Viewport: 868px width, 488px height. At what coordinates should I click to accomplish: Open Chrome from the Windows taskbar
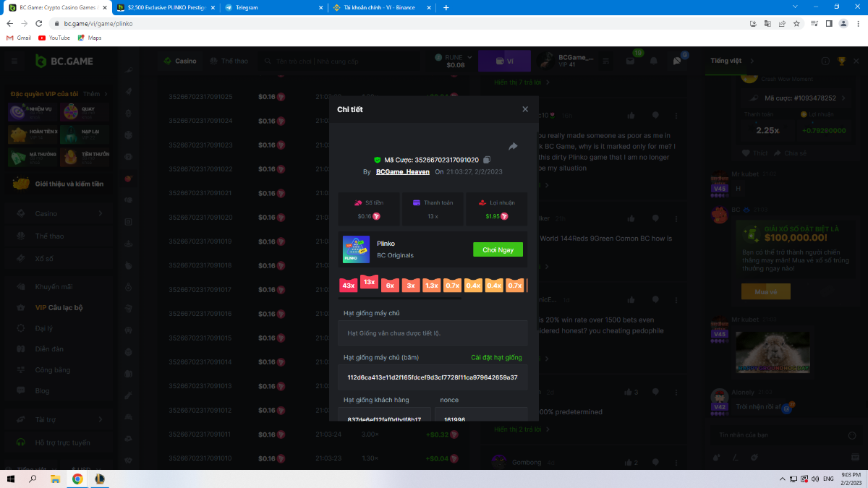tap(77, 479)
